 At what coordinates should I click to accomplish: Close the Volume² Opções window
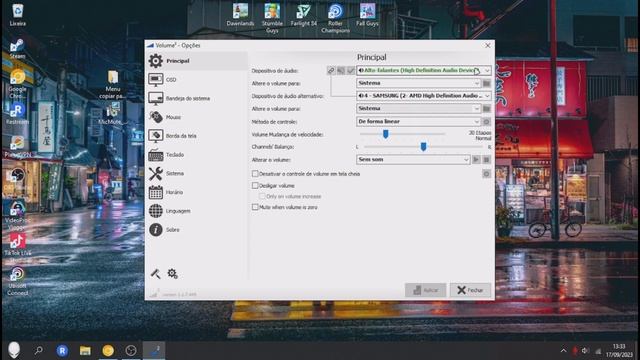pos(487,45)
